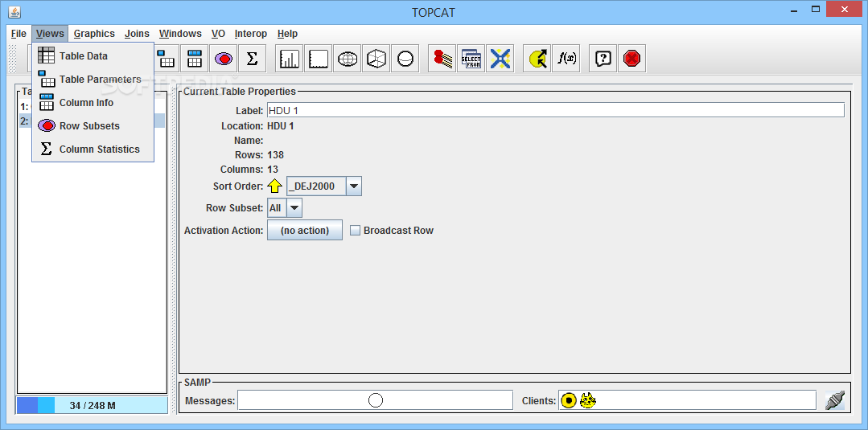Click the TOPCAT cat client icon
This screenshot has width=868, height=430.
click(x=587, y=400)
